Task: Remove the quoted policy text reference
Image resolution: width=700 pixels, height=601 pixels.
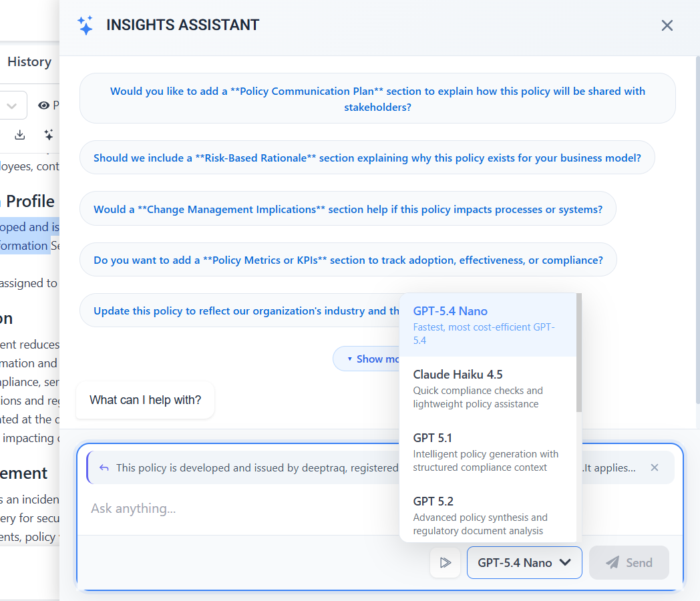Action: pos(655,467)
